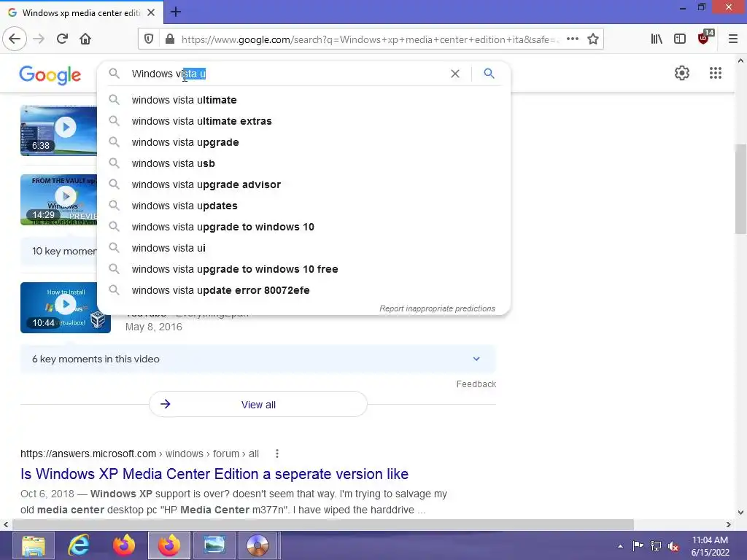Bookmark this page with star icon

coord(593,39)
